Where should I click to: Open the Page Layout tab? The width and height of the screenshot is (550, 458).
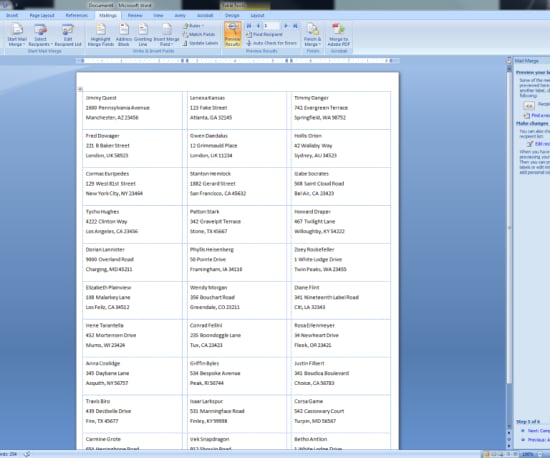(42, 15)
